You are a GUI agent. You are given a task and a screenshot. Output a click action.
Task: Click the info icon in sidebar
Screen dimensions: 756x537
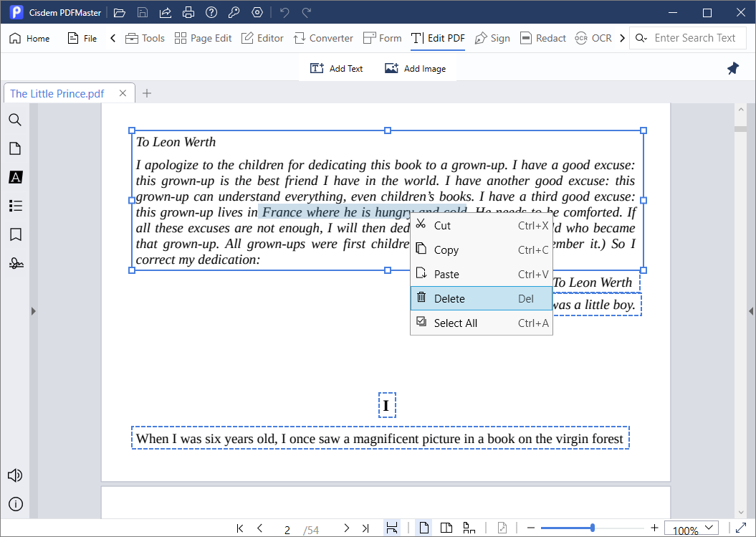point(16,504)
